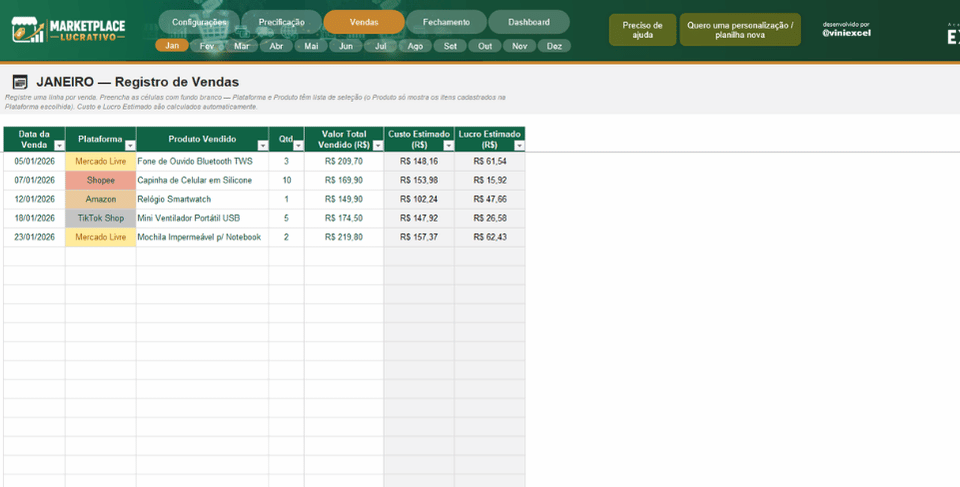Open Lucro Estimado filter dropdown

point(519,146)
